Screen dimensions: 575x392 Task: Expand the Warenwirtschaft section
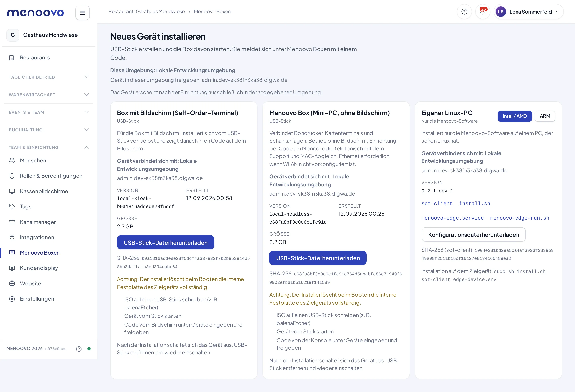[49, 95]
